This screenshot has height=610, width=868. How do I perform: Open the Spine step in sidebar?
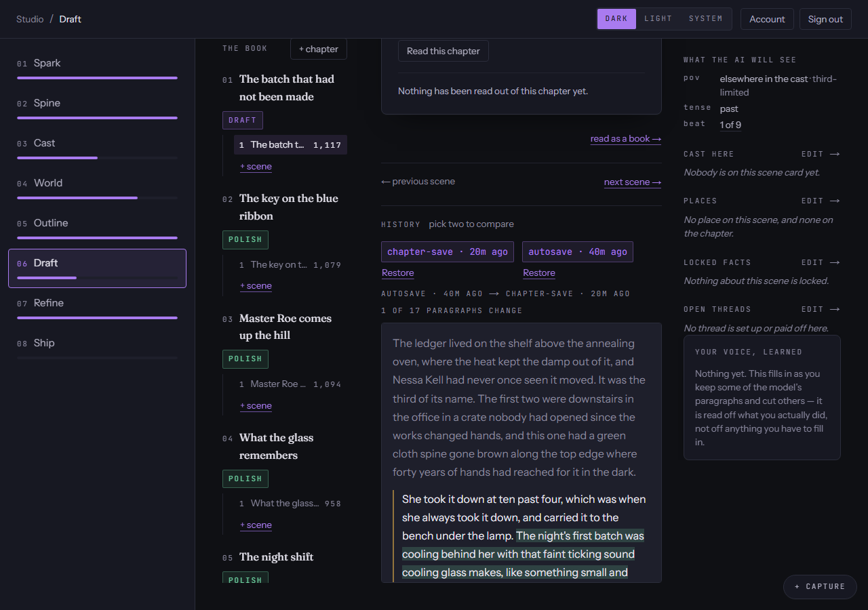[x=97, y=110]
